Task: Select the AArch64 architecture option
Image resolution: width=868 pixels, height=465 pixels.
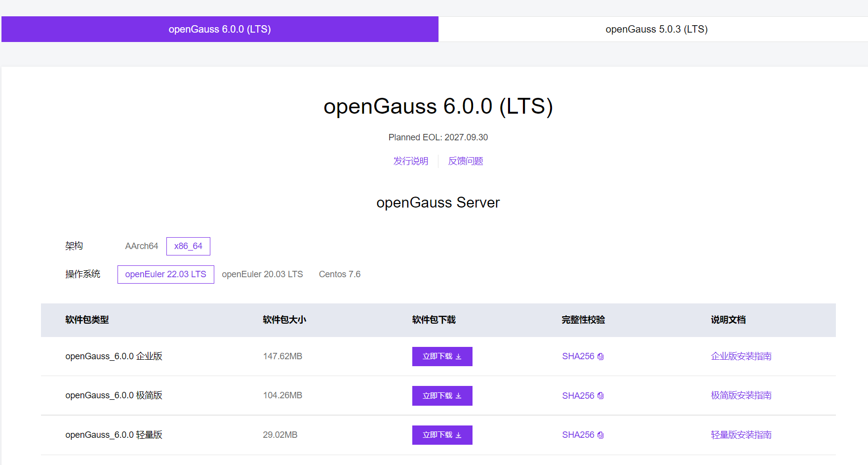Action: 142,246
